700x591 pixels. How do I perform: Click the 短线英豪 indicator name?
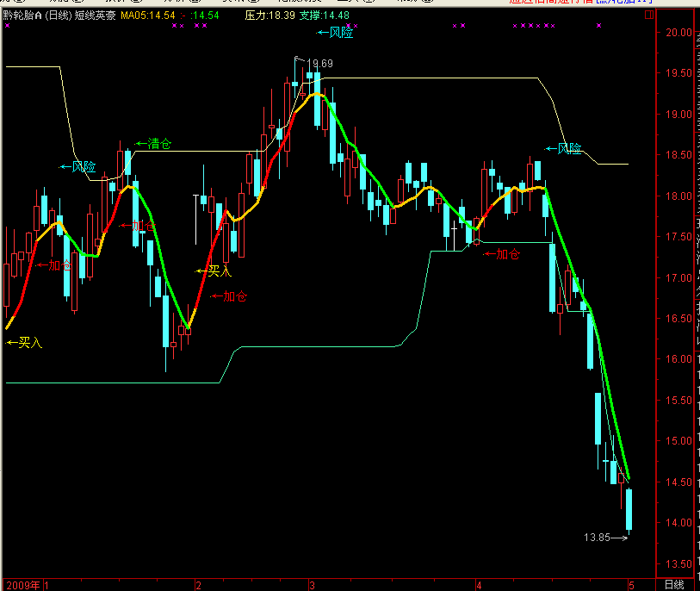click(96, 16)
